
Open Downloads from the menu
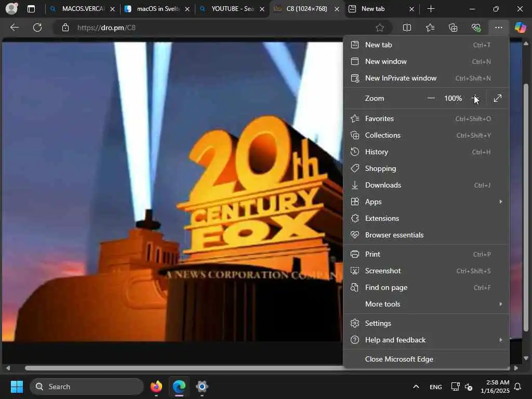426,185
